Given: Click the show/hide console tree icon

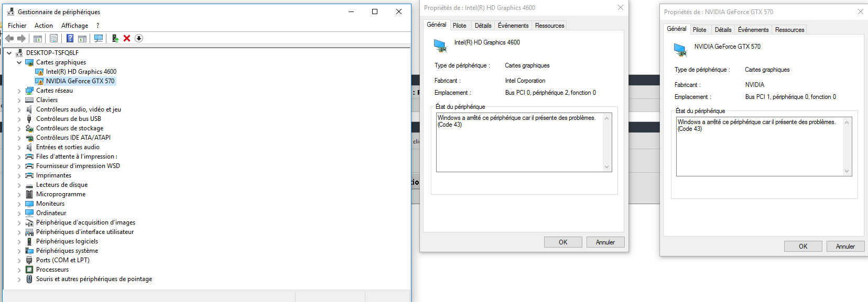Looking at the screenshot, I should tap(38, 38).
